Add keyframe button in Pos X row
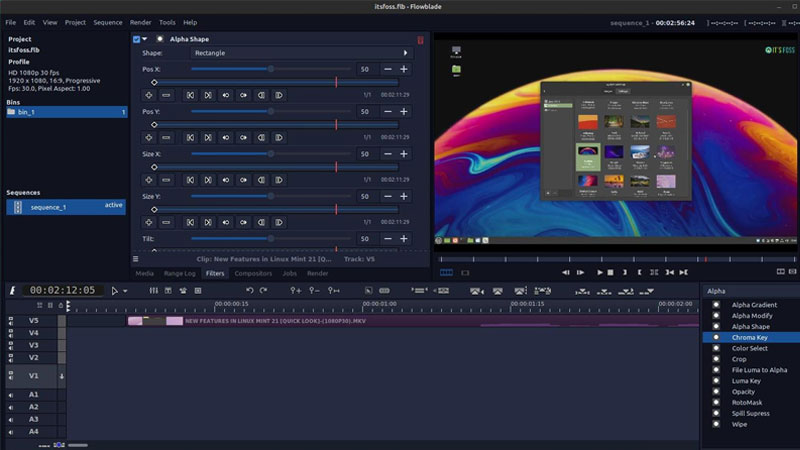Screen dimensions: 800x450 149,95
